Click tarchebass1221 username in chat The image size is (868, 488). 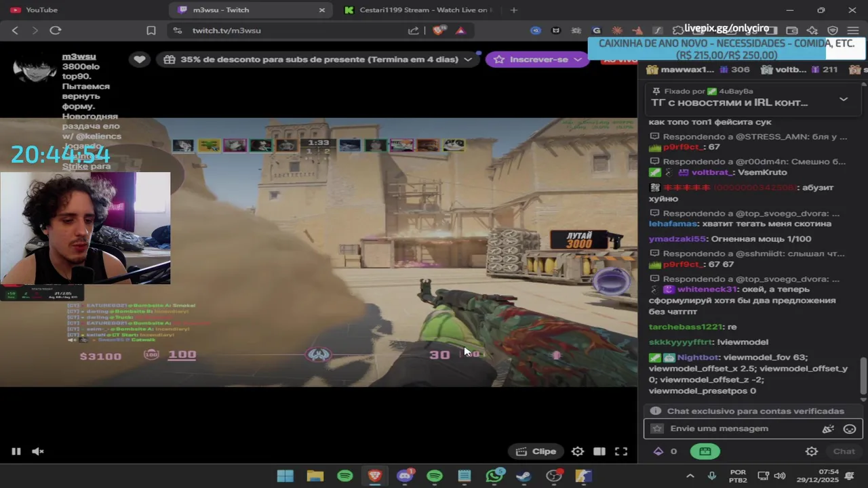[686, 327]
